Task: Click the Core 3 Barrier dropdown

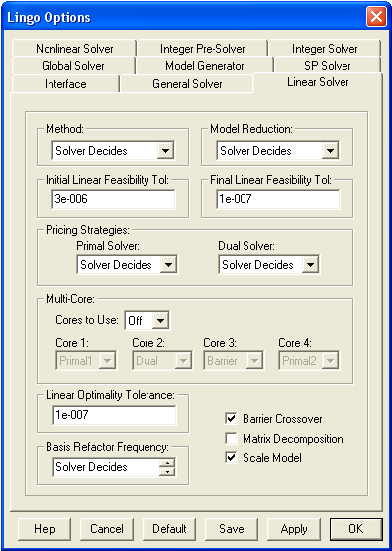Action: [234, 360]
